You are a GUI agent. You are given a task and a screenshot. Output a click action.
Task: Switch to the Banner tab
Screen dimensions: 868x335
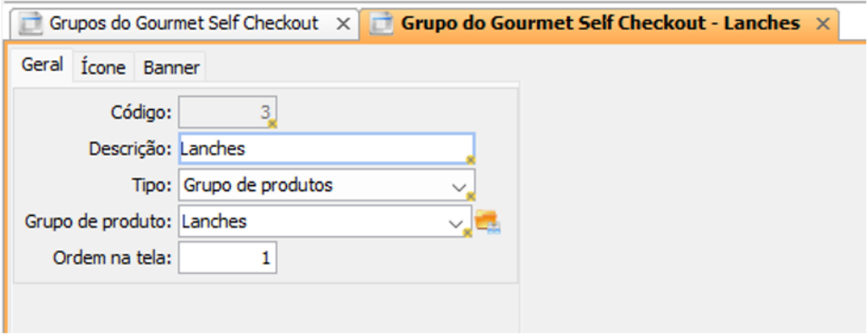tap(171, 68)
